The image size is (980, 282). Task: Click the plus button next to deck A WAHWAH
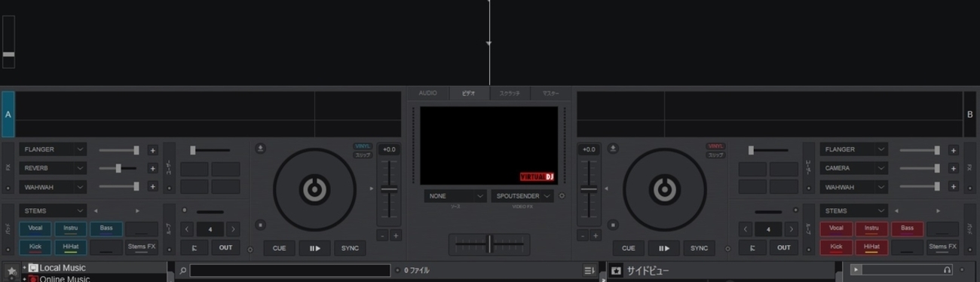[x=152, y=186]
